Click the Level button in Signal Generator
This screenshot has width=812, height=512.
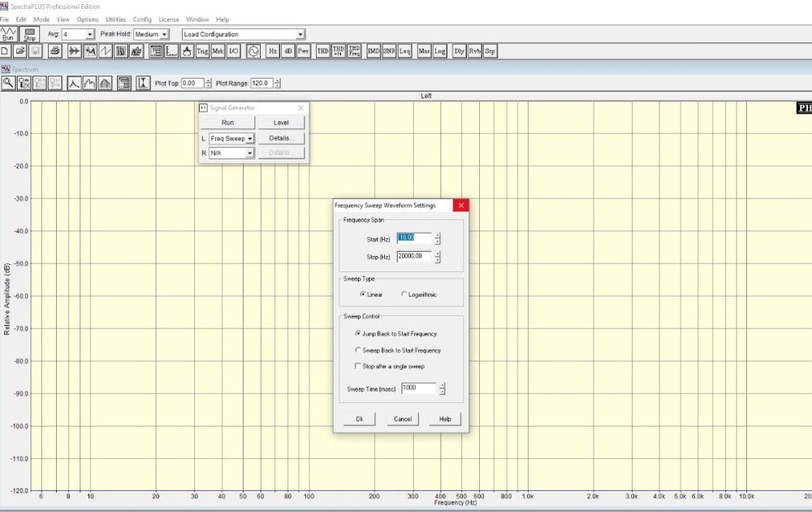tap(281, 123)
